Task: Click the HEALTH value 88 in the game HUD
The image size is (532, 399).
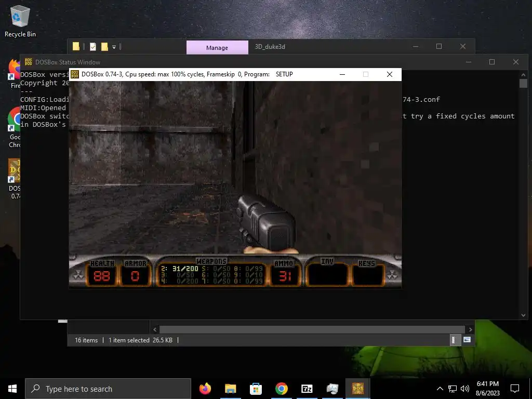Action: coord(102,276)
